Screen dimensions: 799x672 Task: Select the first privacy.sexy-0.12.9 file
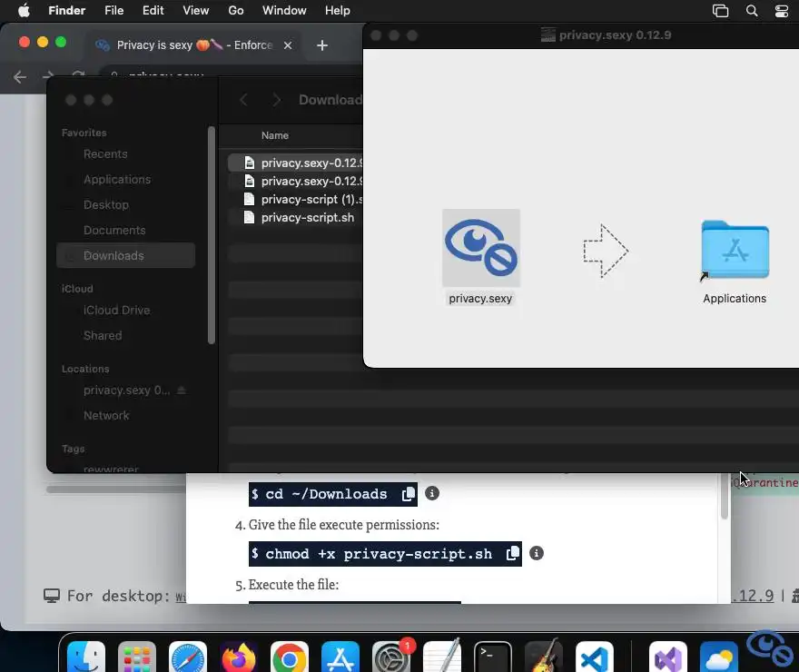[x=296, y=163]
